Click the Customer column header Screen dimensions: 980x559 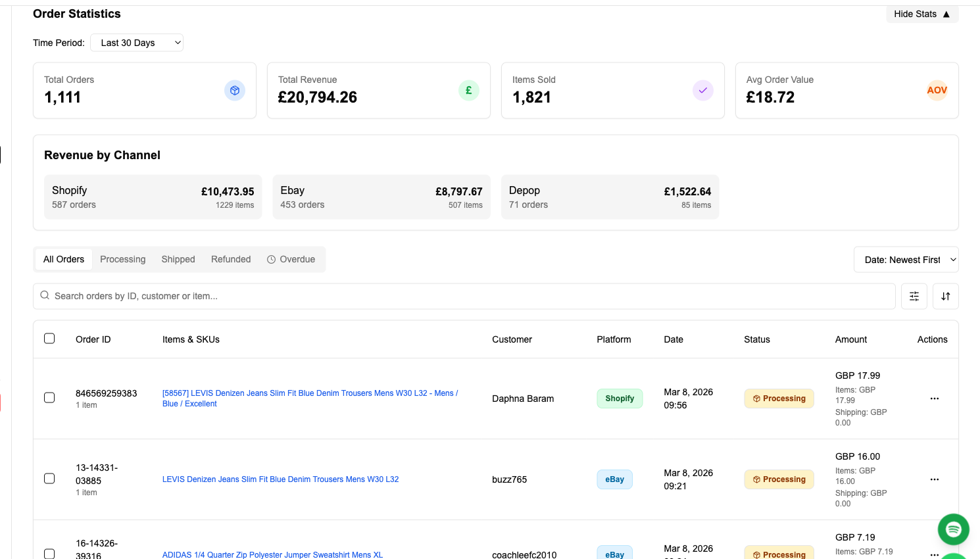click(512, 339)
